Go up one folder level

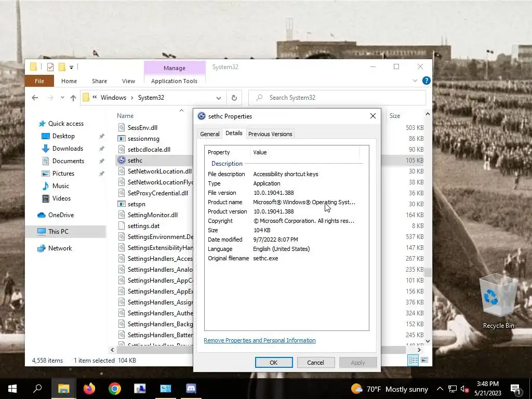coord(73,98)
